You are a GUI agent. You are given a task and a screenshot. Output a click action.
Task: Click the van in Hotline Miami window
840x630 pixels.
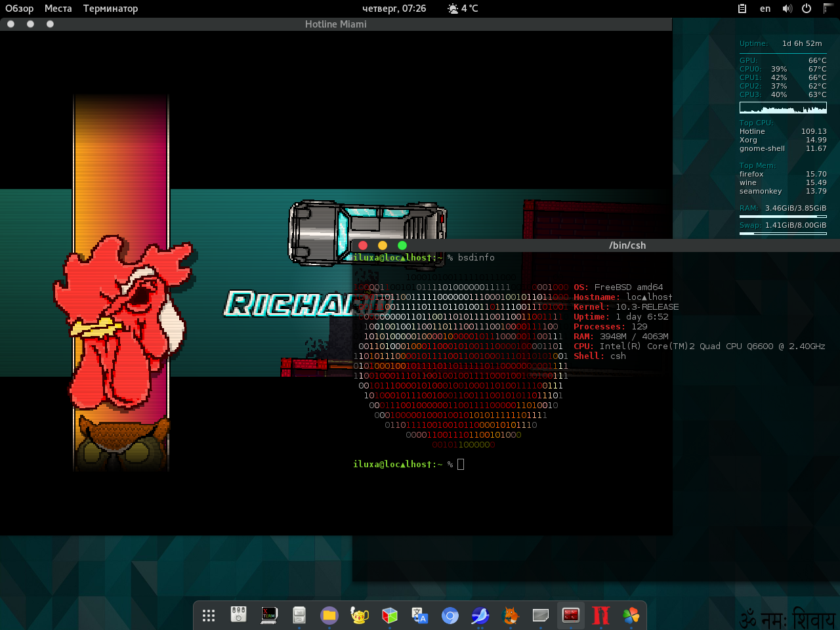[x=367, y=233]
